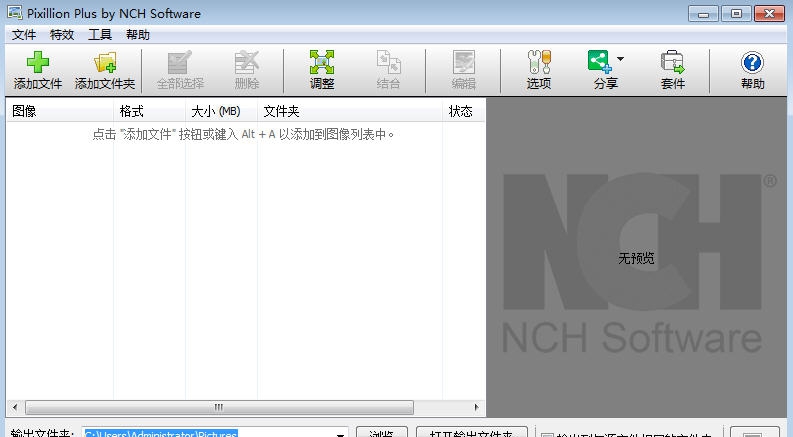Image resolution: width=793 pixels, height=437 pixels.
Task: Maximize the Pixillion Plus window
Action: [736, 14]
